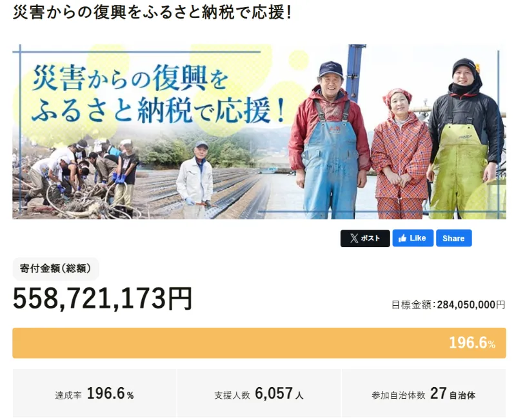This screenshot has height=420, width=516.
Task: Select the 支援人数 6,057人 statistic box
Action: tap(259, 394)
